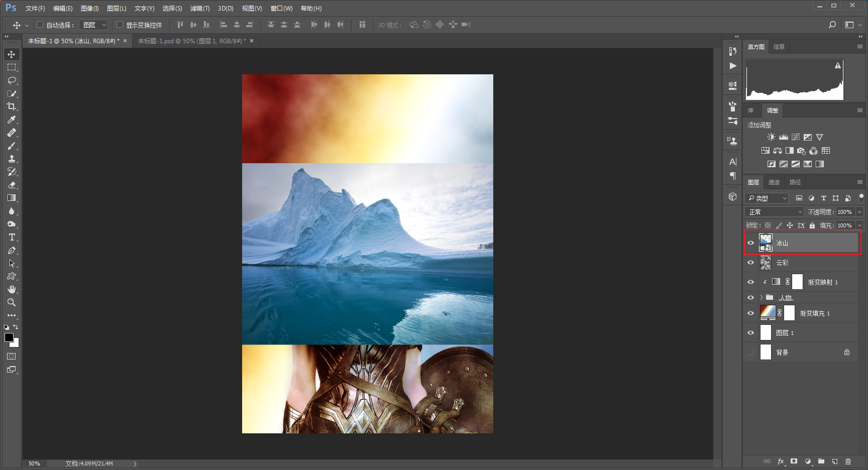This screenshot has height=470, width=868.
Task: Hide the 渐变填充 1 layer
Action: point(751,313)
